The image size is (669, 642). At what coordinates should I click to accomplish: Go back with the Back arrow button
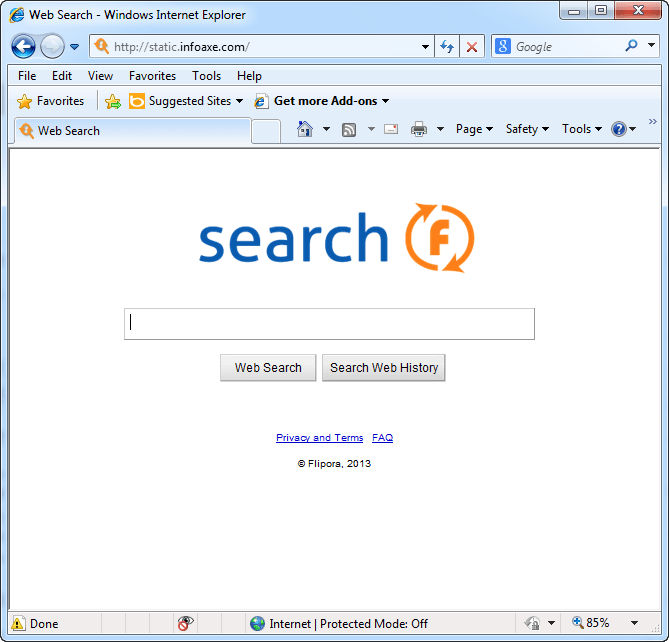23,46
